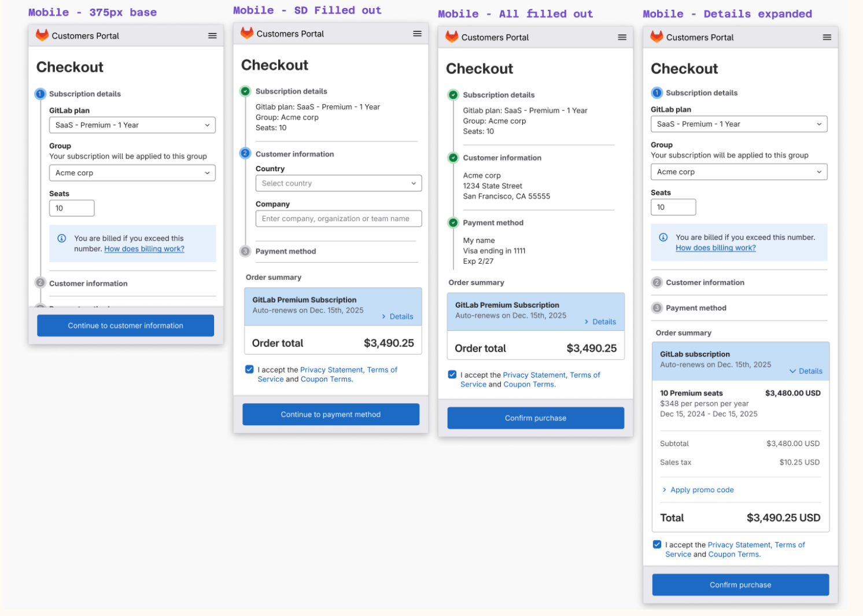
Task: Click Sales tax $10.25 USD value
Action: tap(799, 462)
